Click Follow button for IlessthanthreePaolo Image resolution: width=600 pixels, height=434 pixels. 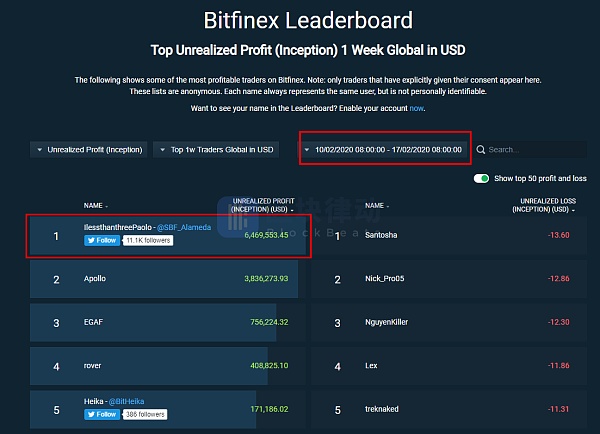point(102,240)
